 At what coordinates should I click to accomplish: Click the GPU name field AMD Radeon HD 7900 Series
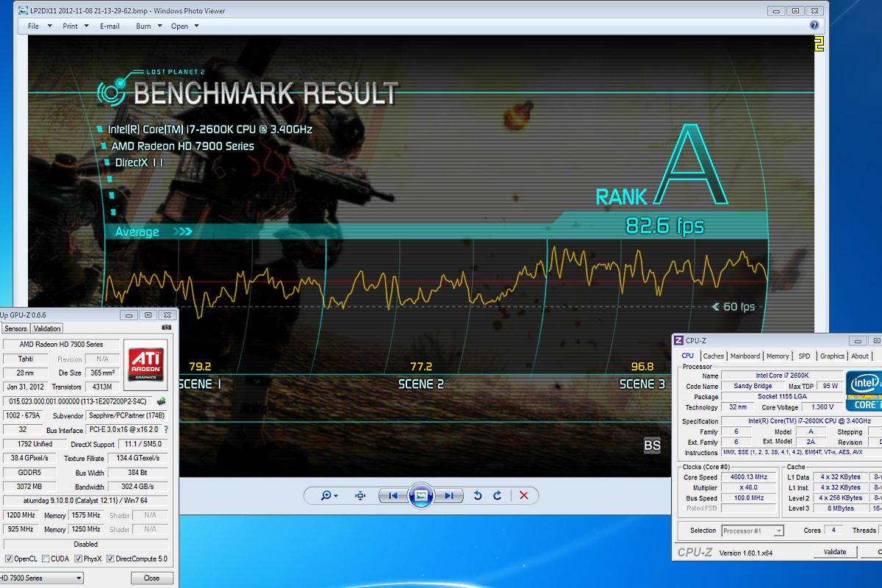(61, 344)
